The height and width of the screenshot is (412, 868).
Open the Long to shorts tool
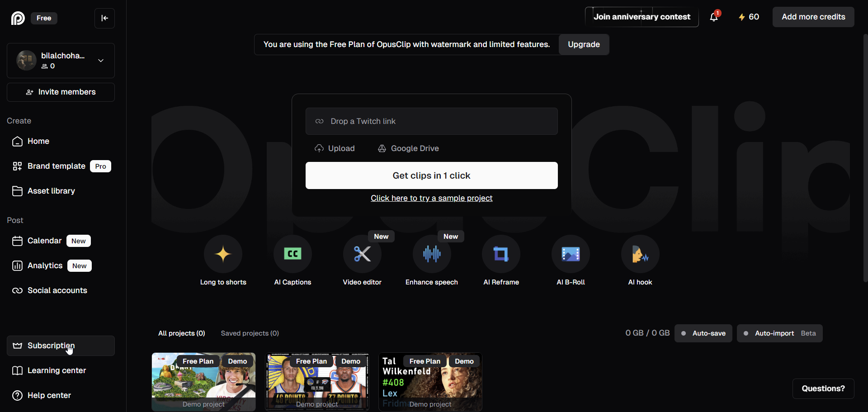[223, 254]
